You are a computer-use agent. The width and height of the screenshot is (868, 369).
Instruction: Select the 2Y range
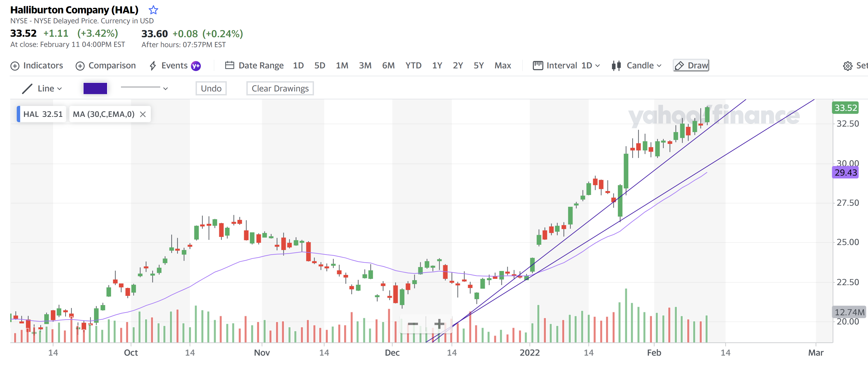coord(458,66)
